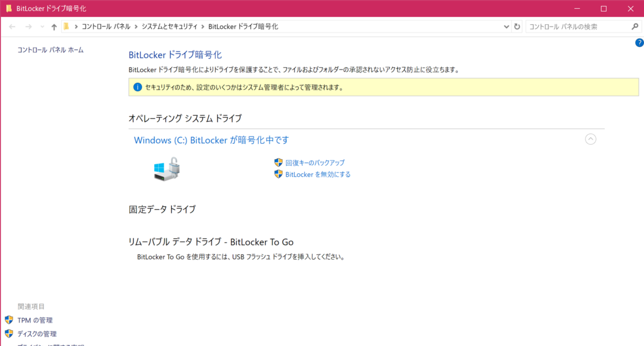Click the search magnifier icon

pyautogui.click(x=635, y=26)
